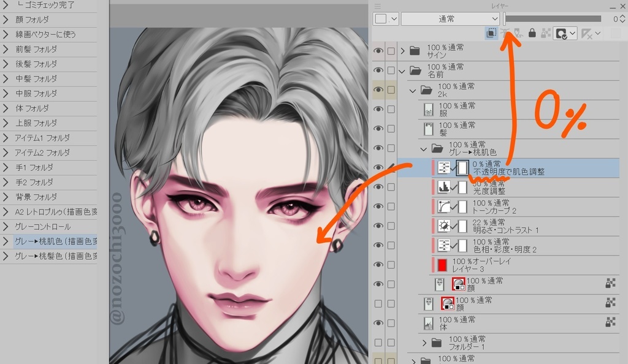Toggle Set as Draft Layer icon
The width and height of the screenshot is (628, 364).
coord(518,33)
